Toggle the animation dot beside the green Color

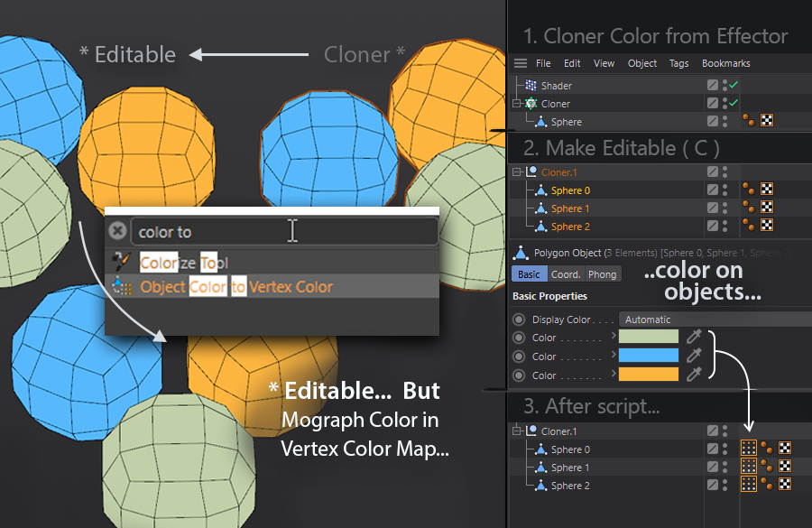(519, 338)
